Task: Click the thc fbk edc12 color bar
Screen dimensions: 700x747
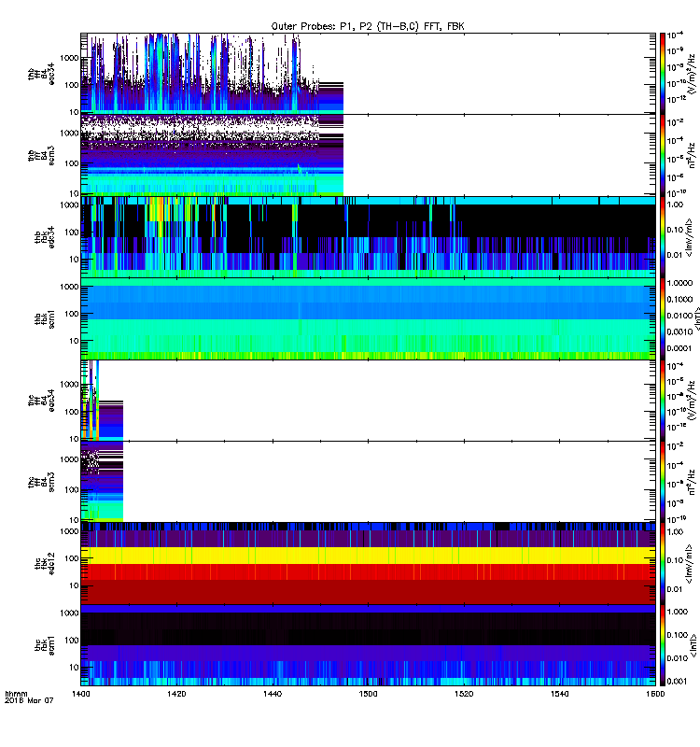Action: pos(662,563)
